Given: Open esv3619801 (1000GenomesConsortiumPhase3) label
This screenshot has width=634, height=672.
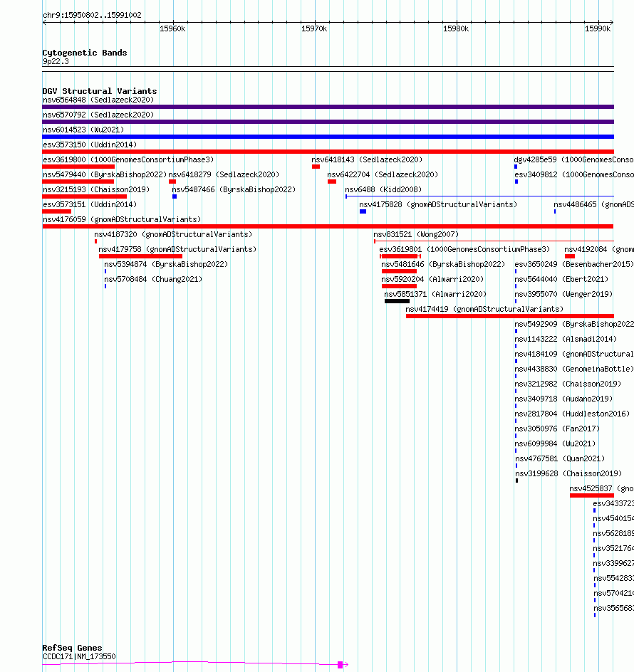Looking at the screenshot, I should pyautogui.click(x=464, y=249).
